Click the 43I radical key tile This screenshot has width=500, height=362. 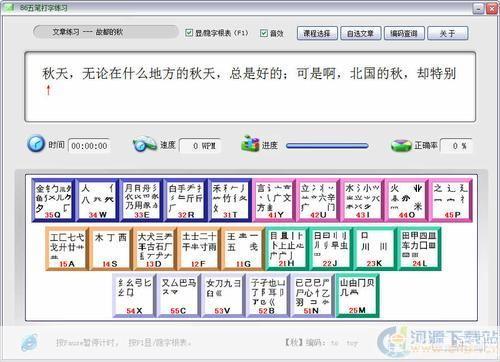tap(362, 200)
